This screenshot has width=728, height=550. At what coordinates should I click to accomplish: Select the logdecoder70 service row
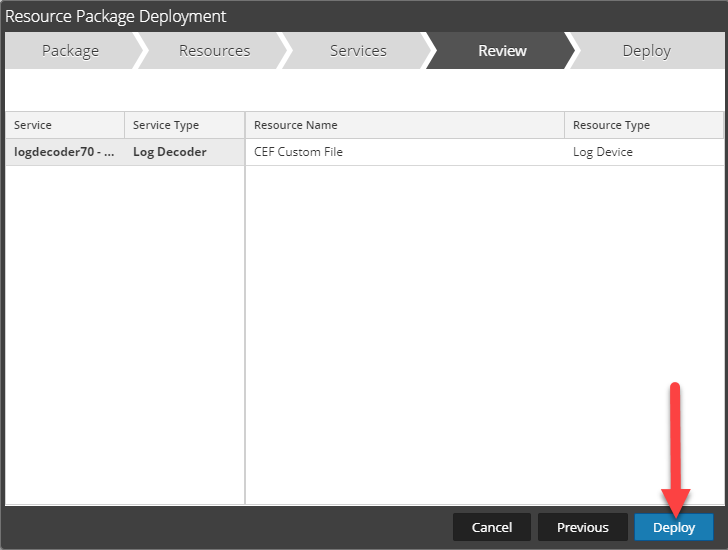(x=65, y=152)
